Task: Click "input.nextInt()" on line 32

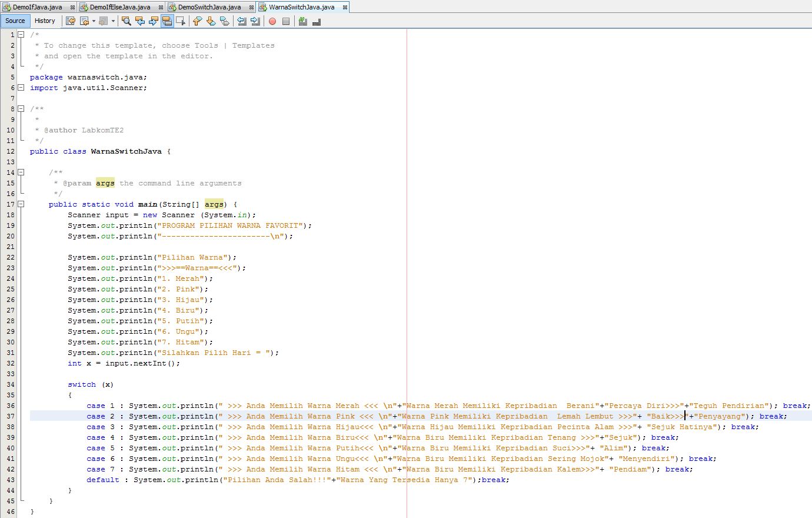Action: 141,363
